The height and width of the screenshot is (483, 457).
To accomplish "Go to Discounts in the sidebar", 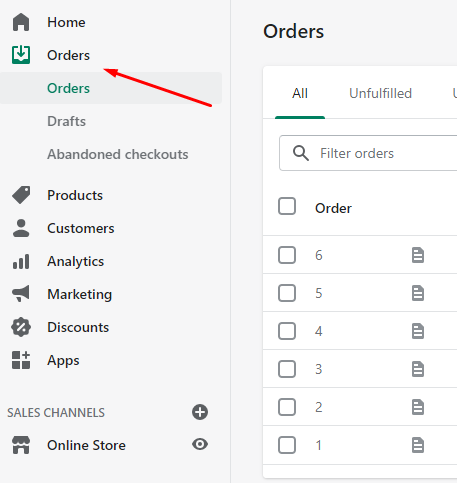I will 78,327.
